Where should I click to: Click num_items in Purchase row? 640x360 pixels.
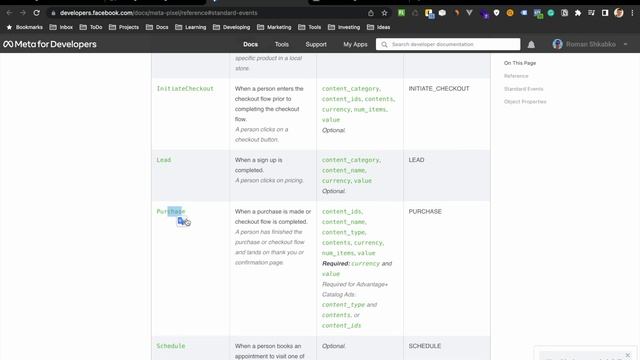pos(338,253)
